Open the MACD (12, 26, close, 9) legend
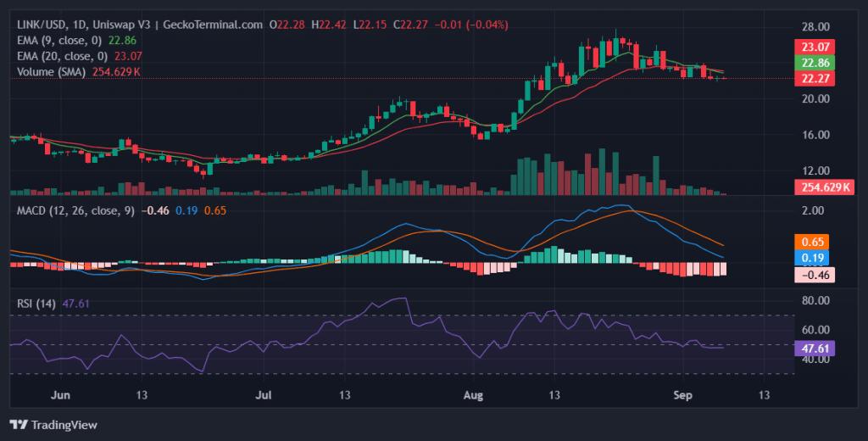The width and height of the screenshot is (868, 441). point(75,210)
